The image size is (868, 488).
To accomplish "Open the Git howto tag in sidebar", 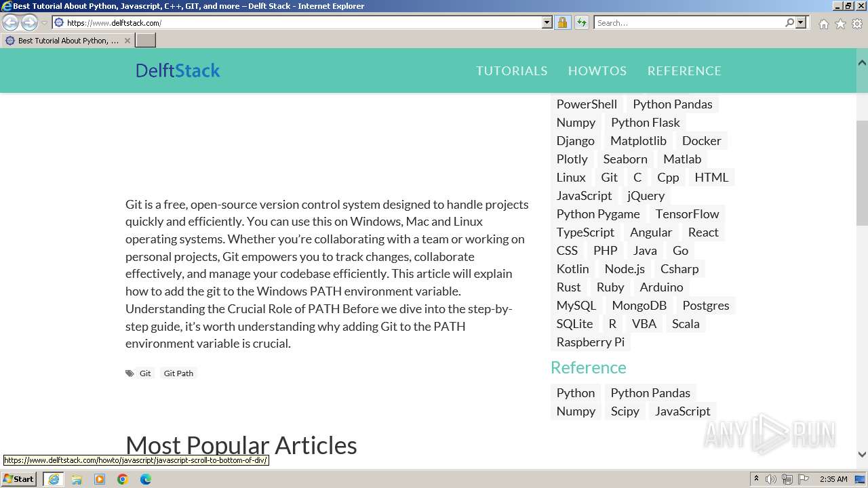I will [x=609, y=177].
